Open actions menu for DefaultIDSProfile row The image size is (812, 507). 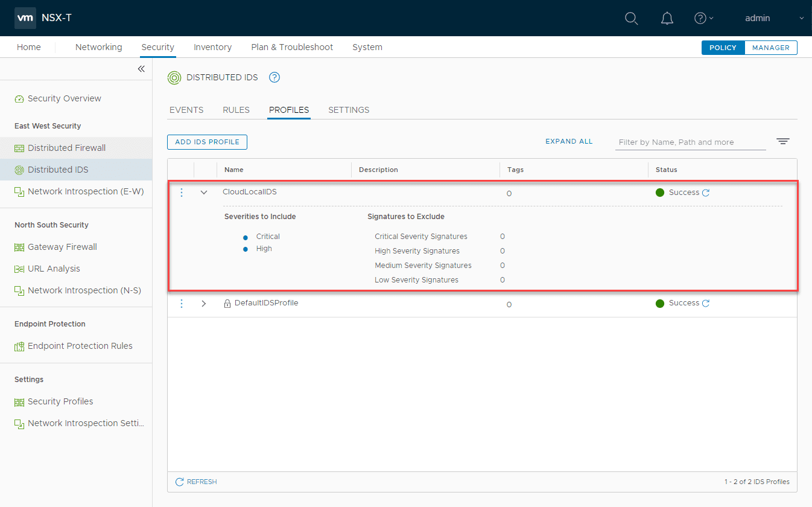tap(181, 304)
